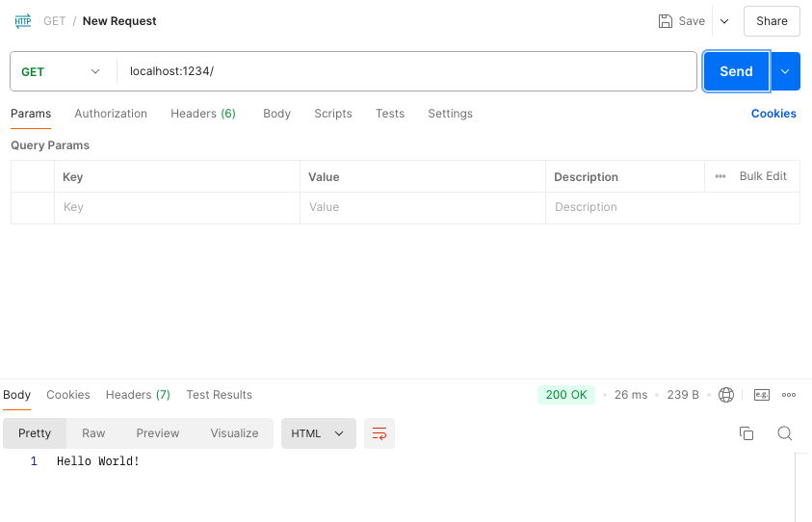812x522 pixels.
Task: Open the HTML format dropdown
Action: pos(319,433)
